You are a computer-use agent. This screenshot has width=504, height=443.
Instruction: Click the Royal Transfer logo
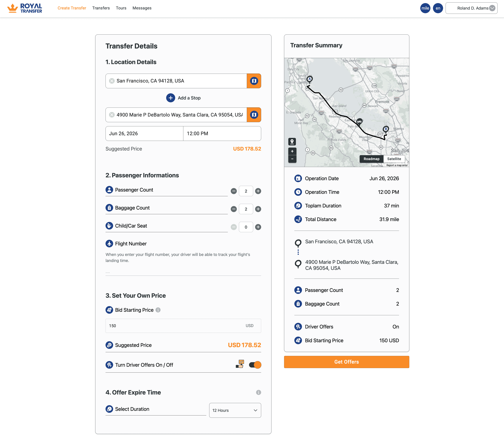(x=25, y=8)
